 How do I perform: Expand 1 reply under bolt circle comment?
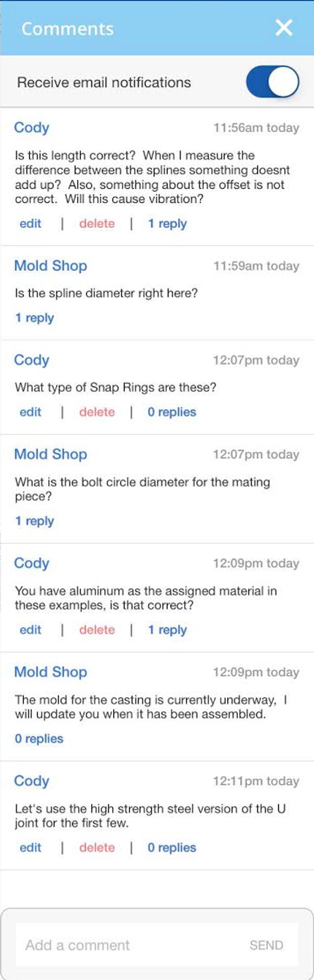pos(35,521)
